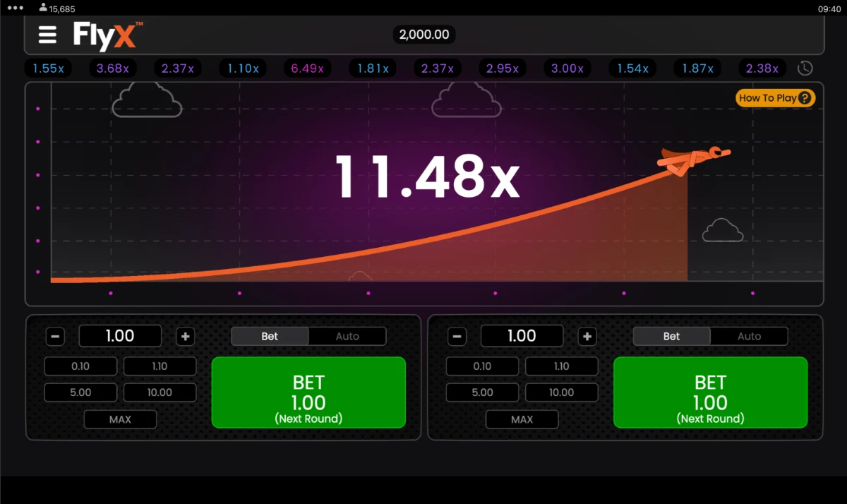Click the 2,000.00 balance display
This screenshot has height=504, width=847.
click(x=424, y=35)
